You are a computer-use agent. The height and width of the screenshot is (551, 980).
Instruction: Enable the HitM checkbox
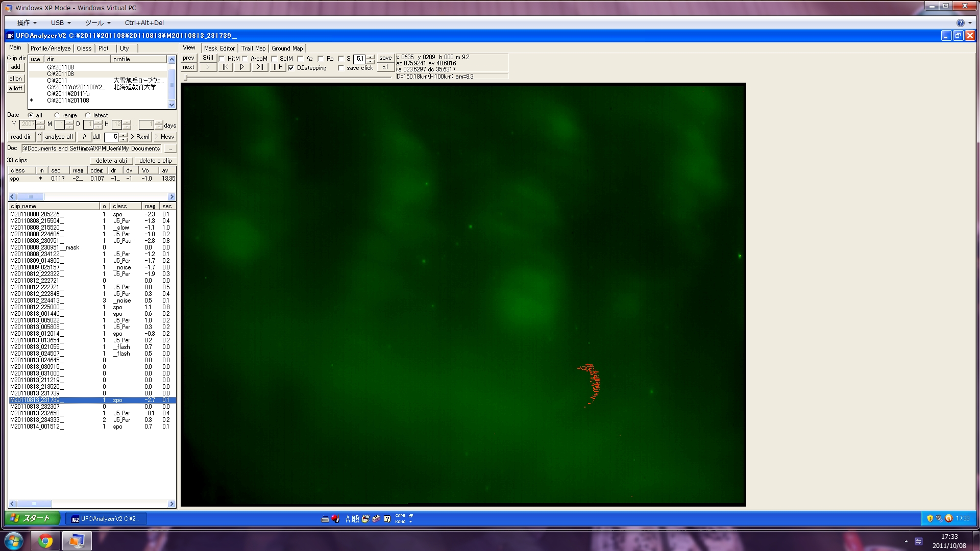(222, 59)
